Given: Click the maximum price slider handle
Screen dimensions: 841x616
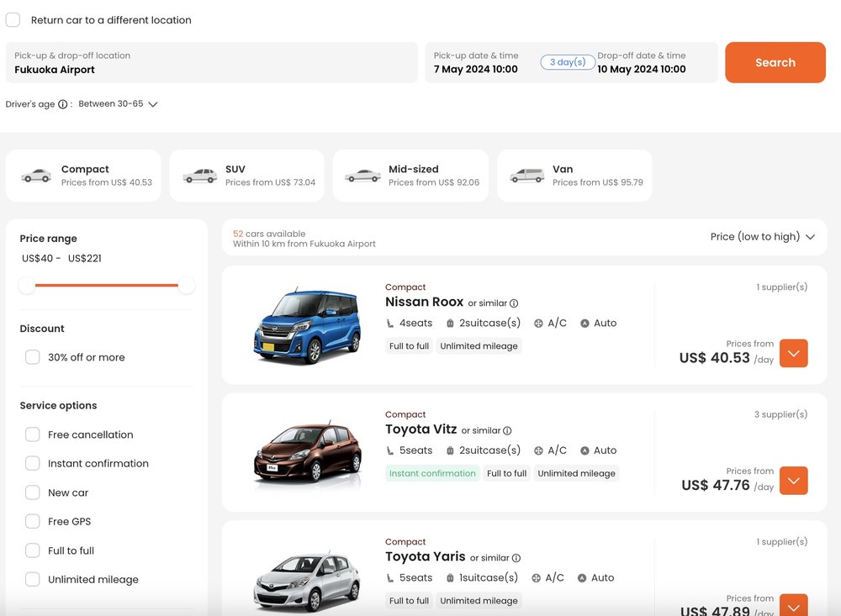Looking at the screenshot, I should click(187, 285).
